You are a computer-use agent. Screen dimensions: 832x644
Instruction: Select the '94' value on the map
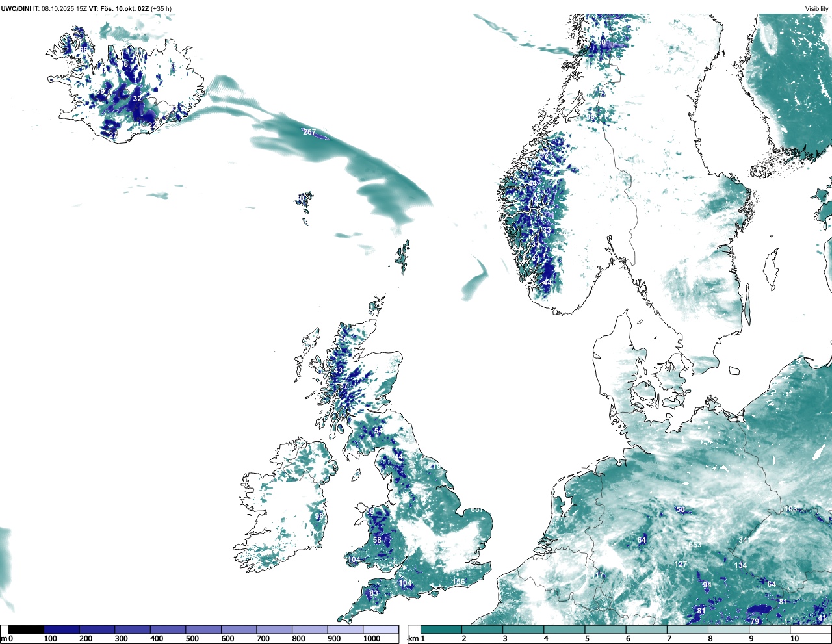pos(707,585)
